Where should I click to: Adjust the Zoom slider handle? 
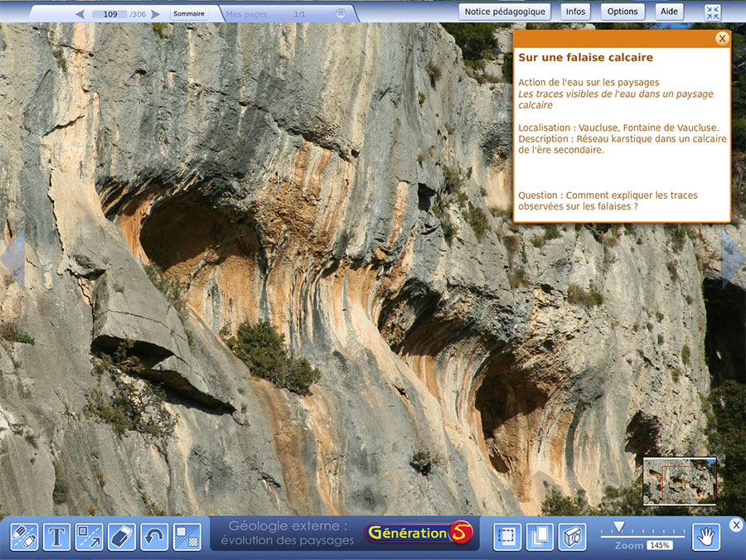[x=618, y=527]
